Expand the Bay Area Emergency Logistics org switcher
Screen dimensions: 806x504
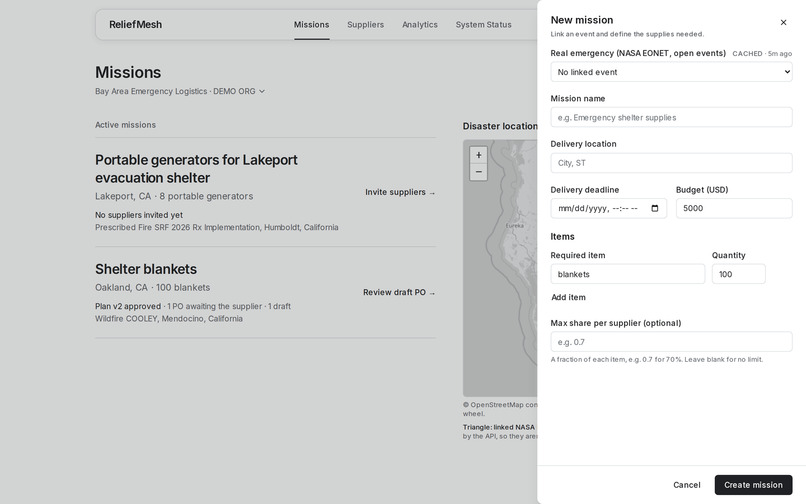[180, 91]
